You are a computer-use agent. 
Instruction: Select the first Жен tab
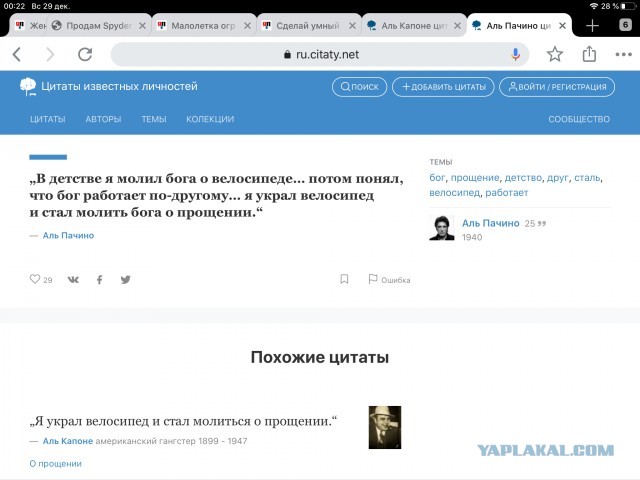(29, 26)
